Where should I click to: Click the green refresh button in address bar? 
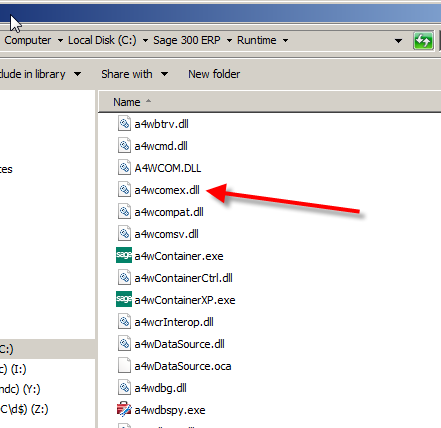point(423,41)
